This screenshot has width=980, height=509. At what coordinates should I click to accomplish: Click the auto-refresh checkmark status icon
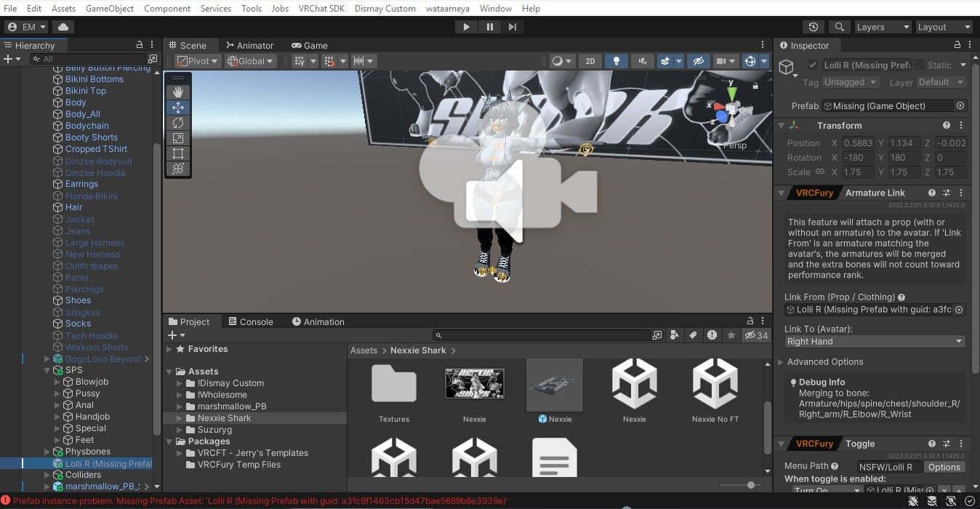coord(969,501)
